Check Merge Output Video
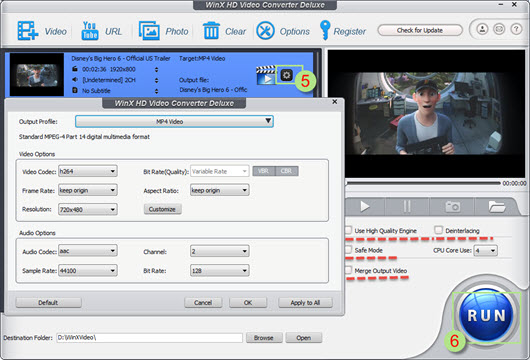The width and height of the screenshot is (530, 360). point(348,270)
